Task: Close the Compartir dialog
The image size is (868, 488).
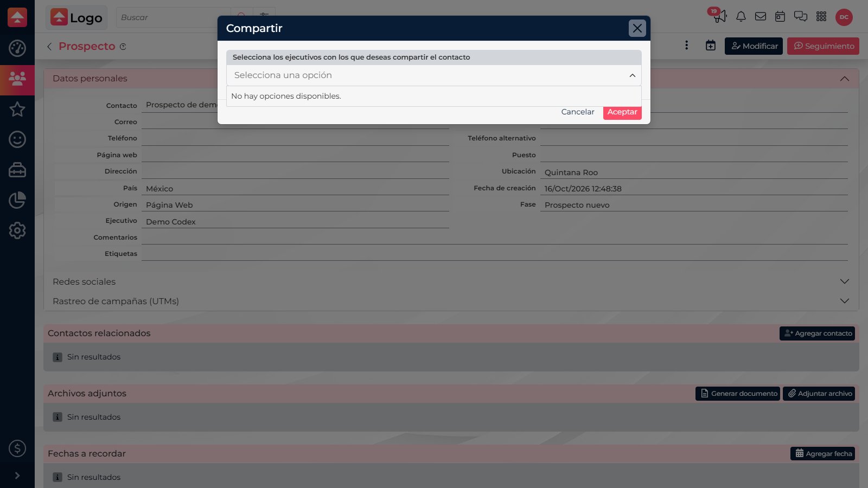Action: tap(637, 28)
